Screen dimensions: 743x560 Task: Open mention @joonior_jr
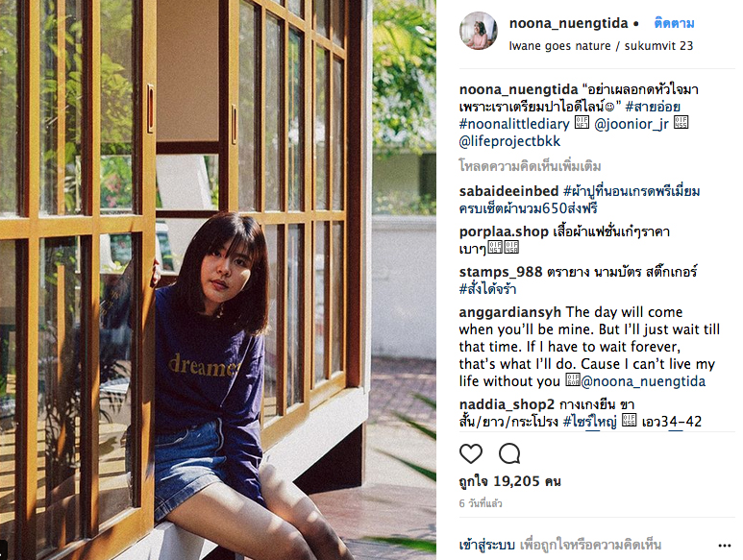click(632, 124)
